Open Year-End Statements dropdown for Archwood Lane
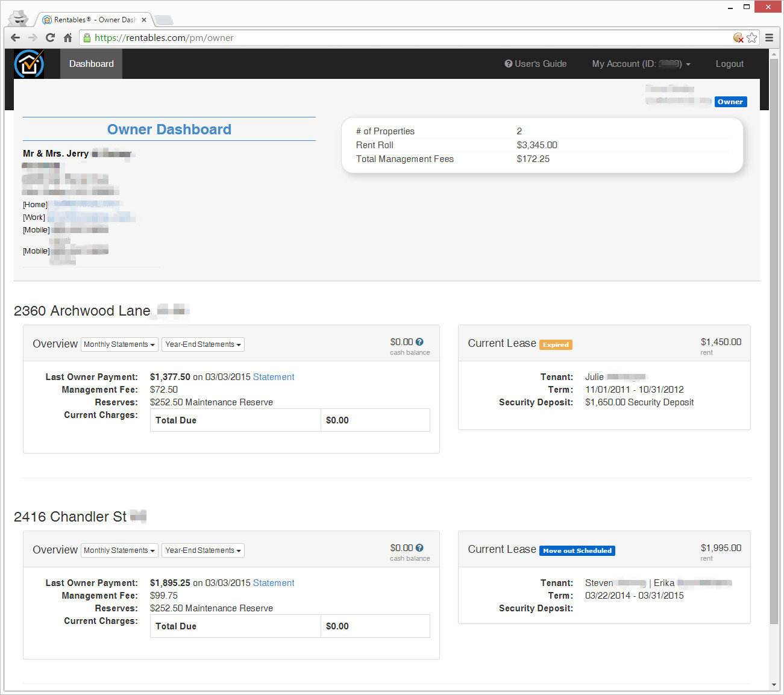The width and height of the screenshot is (784, 695). click(x=203, y=344)
